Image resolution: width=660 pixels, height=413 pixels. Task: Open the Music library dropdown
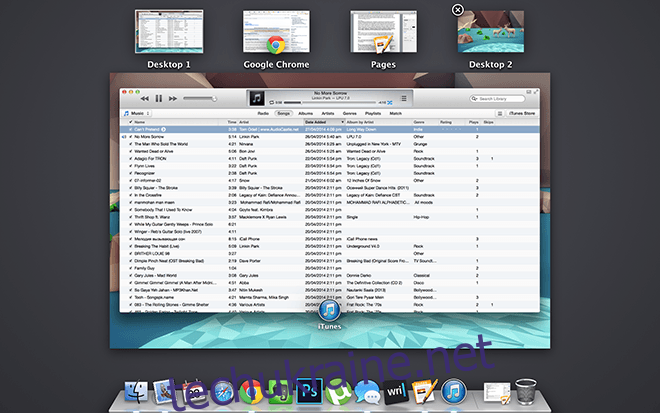137,113
